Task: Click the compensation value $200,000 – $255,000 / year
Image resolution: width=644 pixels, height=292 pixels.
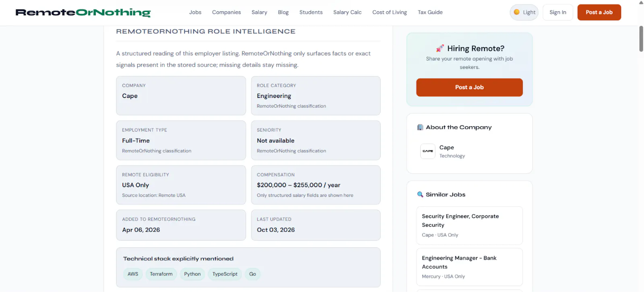Action: [x=299, y=185]
